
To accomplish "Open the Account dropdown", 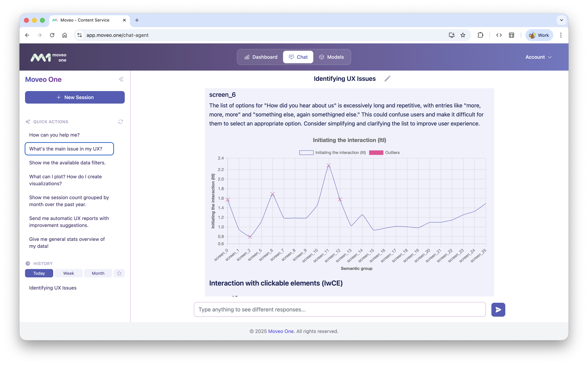I will click(x=538, y=57).
